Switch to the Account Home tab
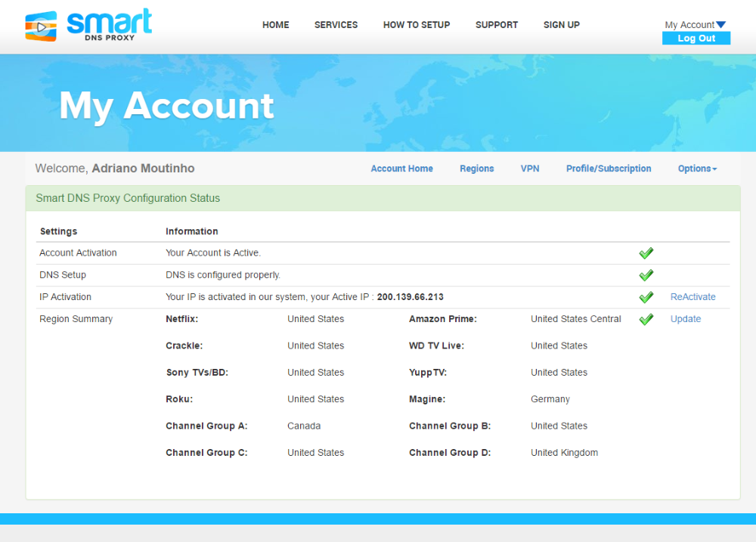 tap(401, 169)
